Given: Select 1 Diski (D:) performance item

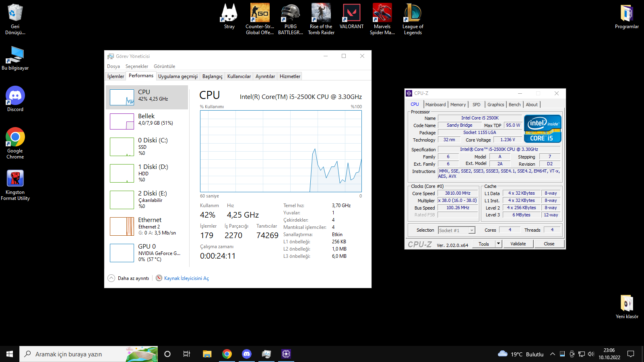Looking at the screenshot, I should point(147,173).
